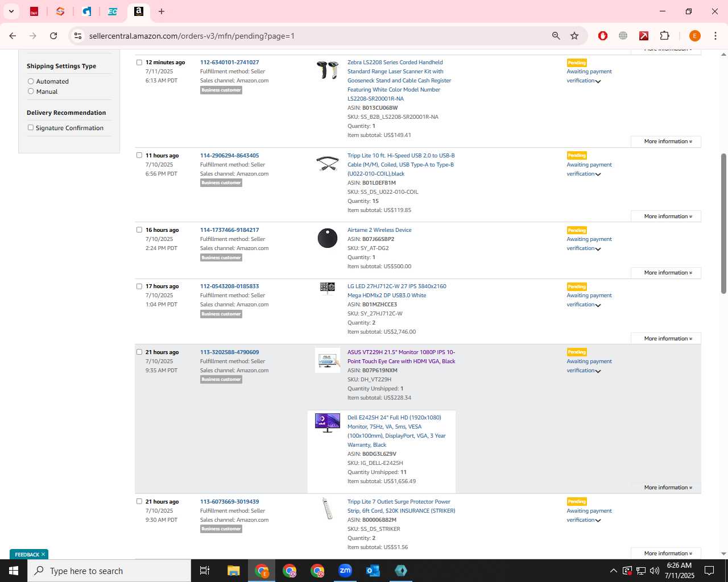The height and width of the screenshot is (582, 728).
Task: Open the Windows Start menu
Action: tap(14, 571)
